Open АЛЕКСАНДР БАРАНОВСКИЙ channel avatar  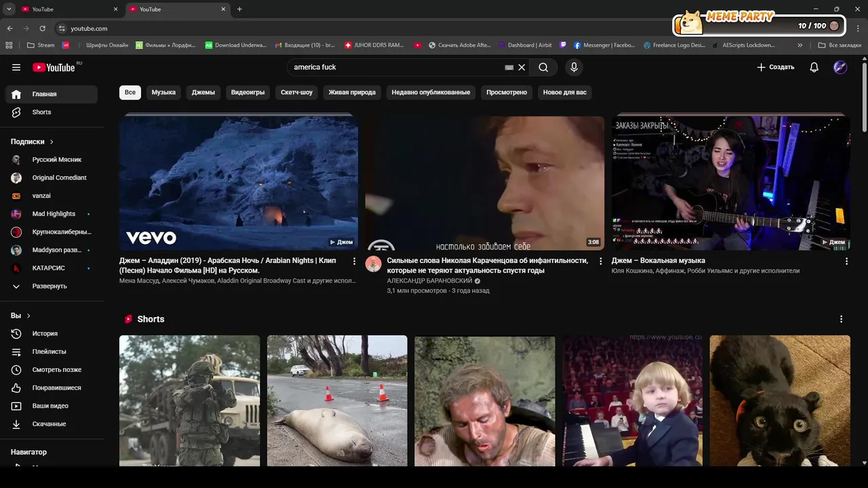[374, 264]
